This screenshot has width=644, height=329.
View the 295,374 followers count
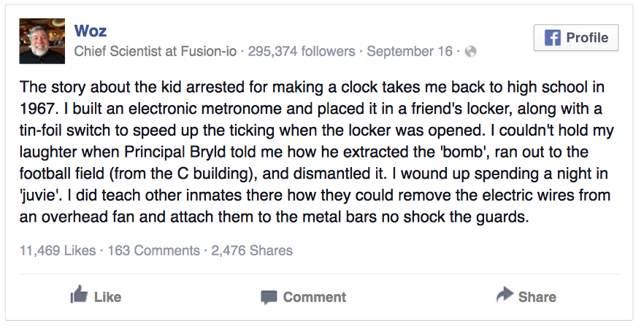tap(302, 52)
